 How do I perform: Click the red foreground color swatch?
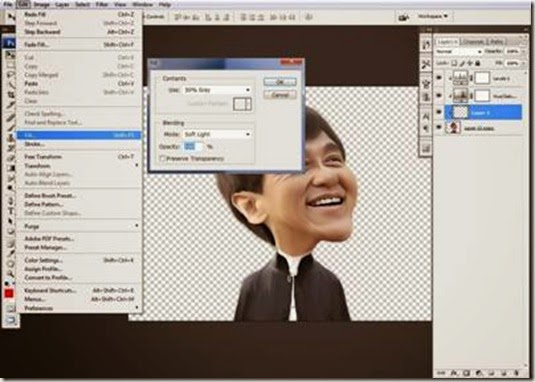click(x=9, y=294)
